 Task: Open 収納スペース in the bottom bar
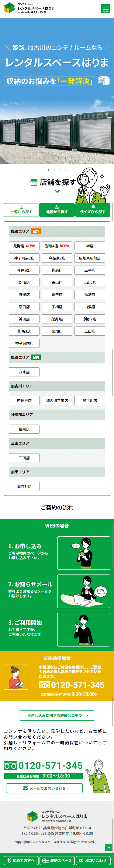(57, 861)
